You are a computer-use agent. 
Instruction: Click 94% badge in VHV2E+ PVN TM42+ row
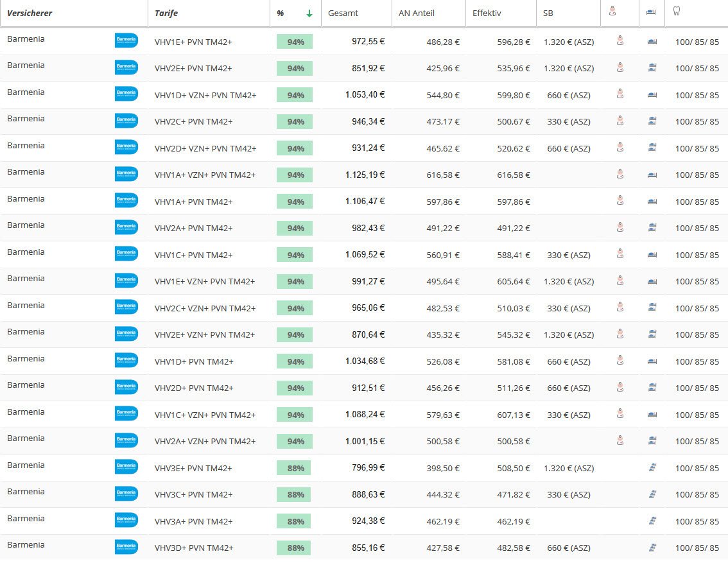pyautogui.click(x=295, y=68)
